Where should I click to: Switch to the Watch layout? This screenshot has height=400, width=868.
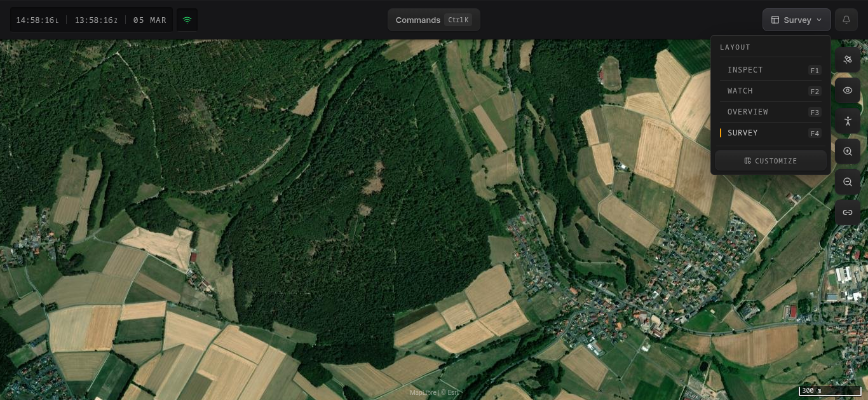click(x=770, y=91)
